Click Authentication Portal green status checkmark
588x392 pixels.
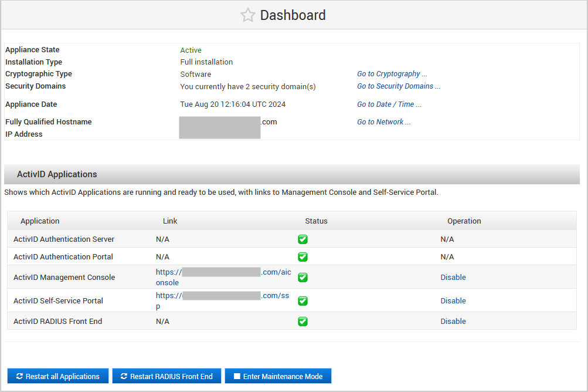(303, 257)
